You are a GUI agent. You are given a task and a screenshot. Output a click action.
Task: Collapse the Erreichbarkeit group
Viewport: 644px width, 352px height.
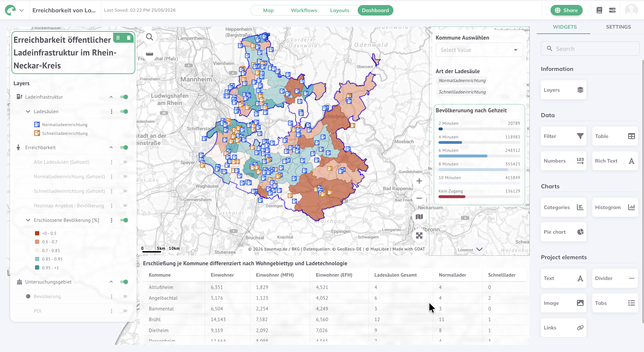[x=111, y=148]
